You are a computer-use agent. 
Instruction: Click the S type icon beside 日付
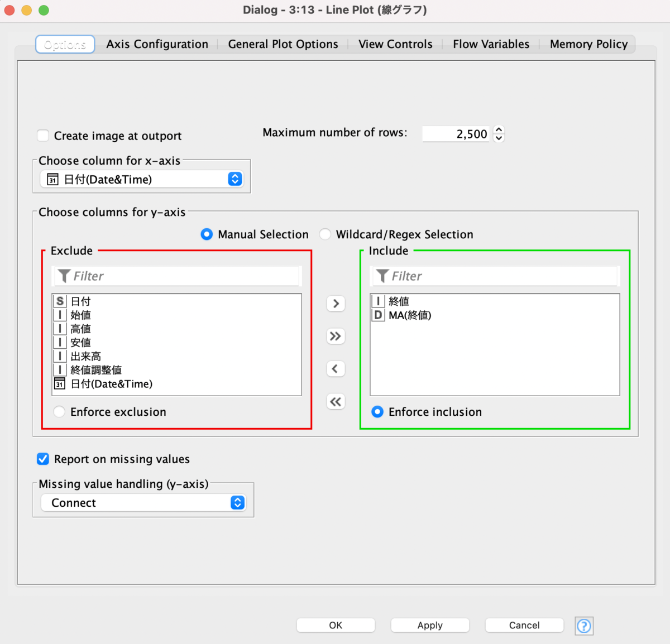[60, 301]
